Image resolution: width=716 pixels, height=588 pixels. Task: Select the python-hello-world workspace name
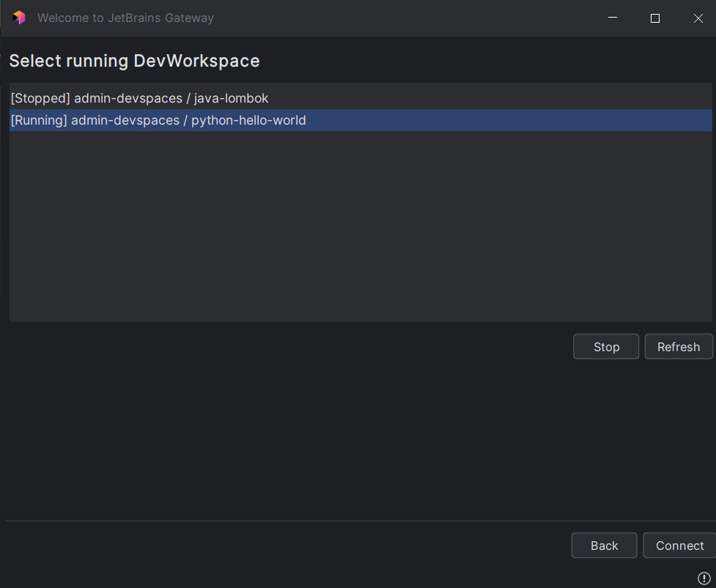248,120
